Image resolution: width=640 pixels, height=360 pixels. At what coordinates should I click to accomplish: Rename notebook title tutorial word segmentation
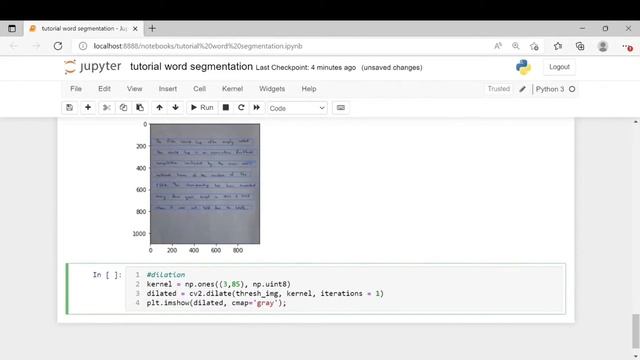pos(191,67)
